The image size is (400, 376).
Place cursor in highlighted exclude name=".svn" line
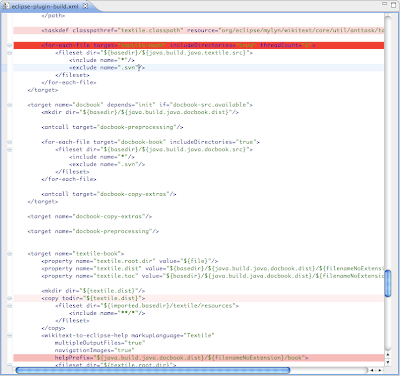tap(199, 68)
